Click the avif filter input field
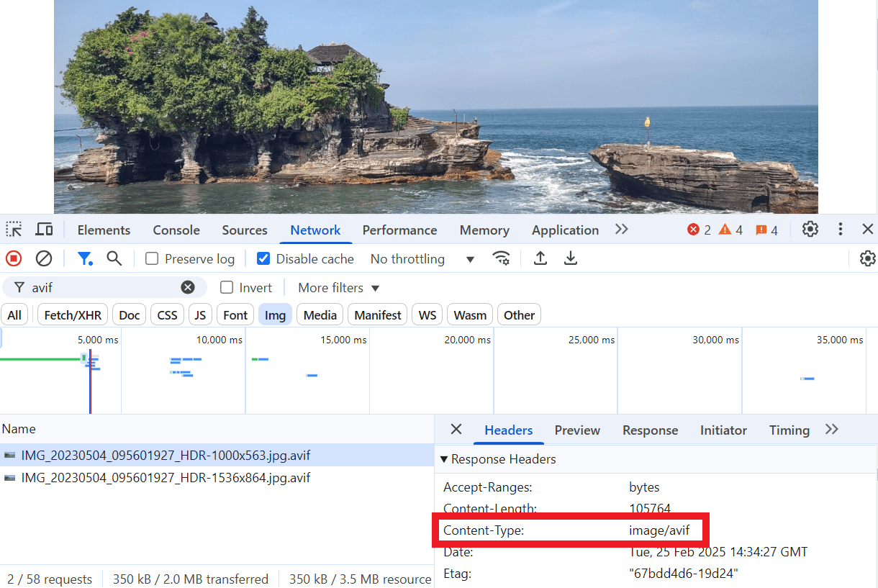 pos(104,287)
